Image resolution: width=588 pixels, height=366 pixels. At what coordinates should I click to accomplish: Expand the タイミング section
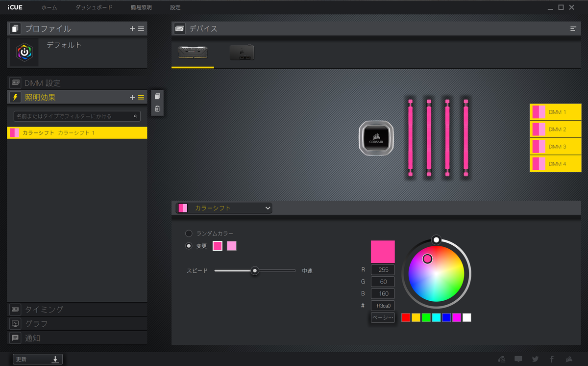[77, 310]
